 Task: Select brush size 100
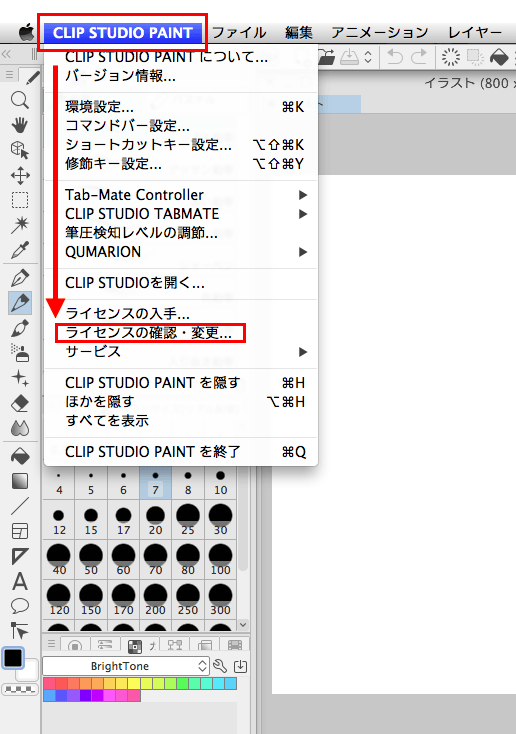[x=220, y=560]
